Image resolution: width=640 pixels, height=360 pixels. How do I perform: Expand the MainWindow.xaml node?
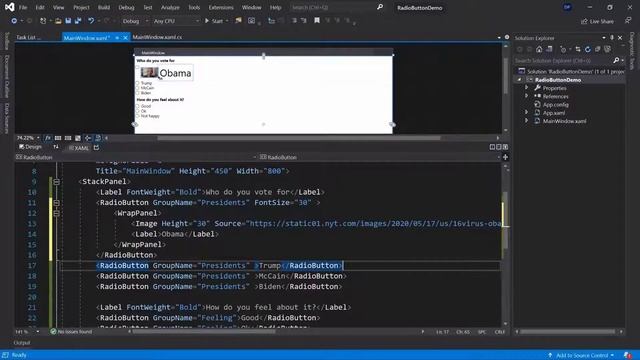(x=527, y=121)
